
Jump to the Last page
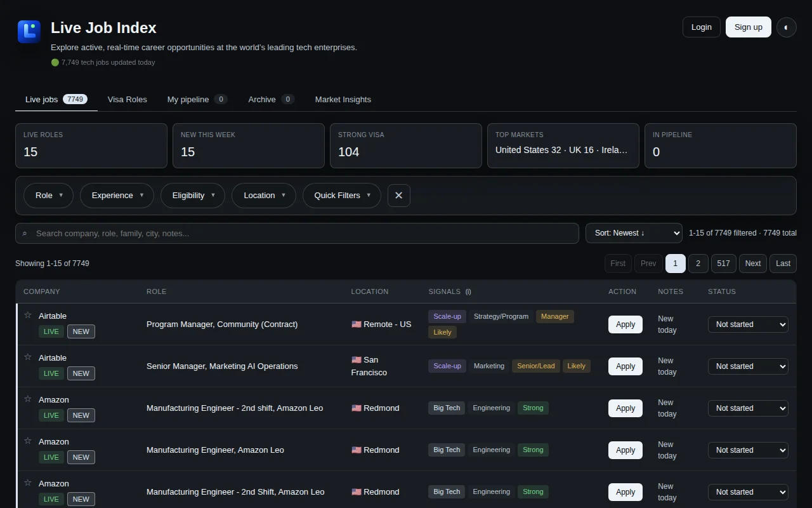783,264
